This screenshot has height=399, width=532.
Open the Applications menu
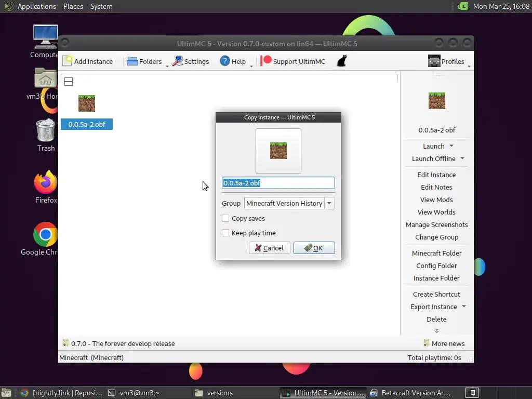[37, 6]
